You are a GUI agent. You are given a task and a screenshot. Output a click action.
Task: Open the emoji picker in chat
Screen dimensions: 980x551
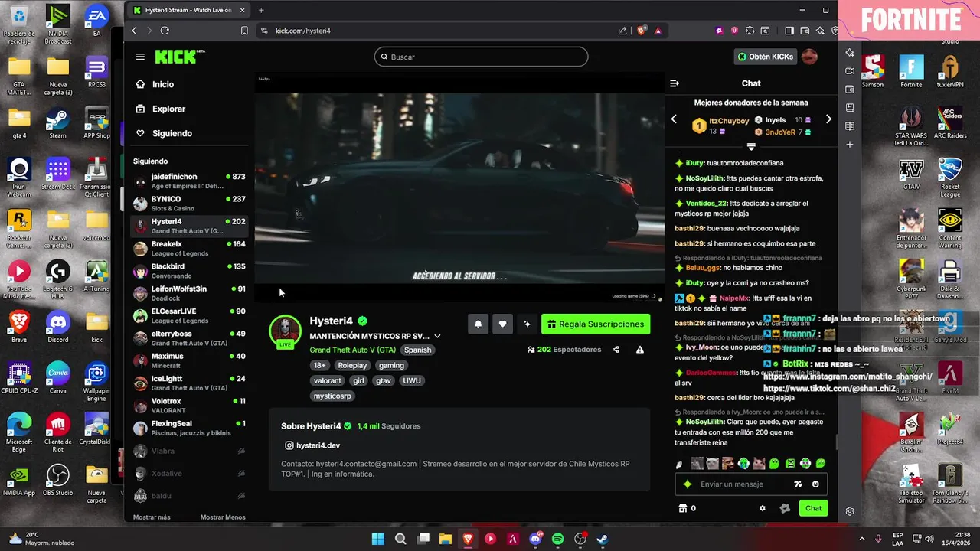[x=815, y=484]
